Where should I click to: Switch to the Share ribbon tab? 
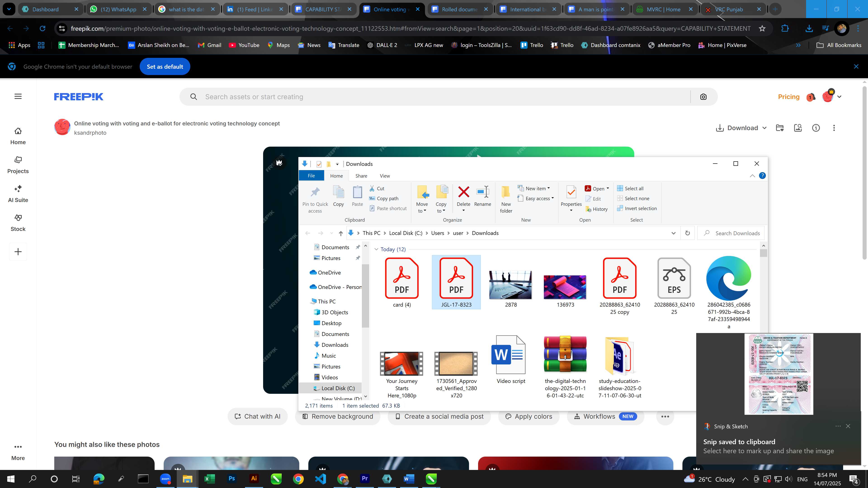click(x=361, y=176)
